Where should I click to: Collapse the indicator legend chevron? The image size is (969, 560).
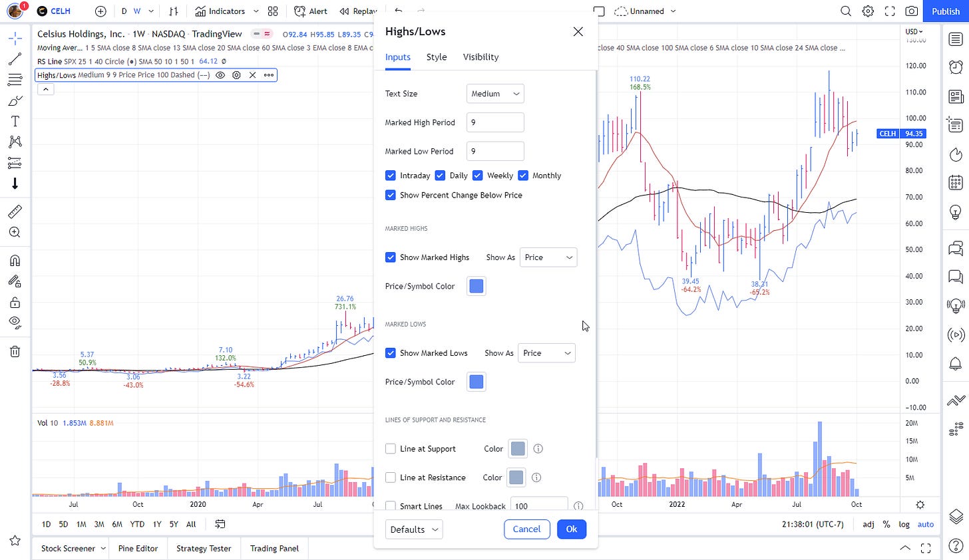[x=45, y=88]
